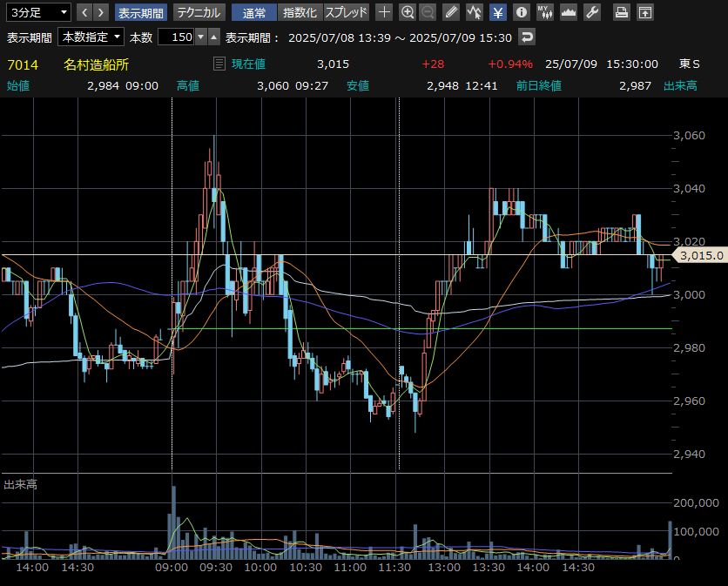Click the chart line cursor icon
This screenshot has width=728, height=586.
[x=474, y=12]
